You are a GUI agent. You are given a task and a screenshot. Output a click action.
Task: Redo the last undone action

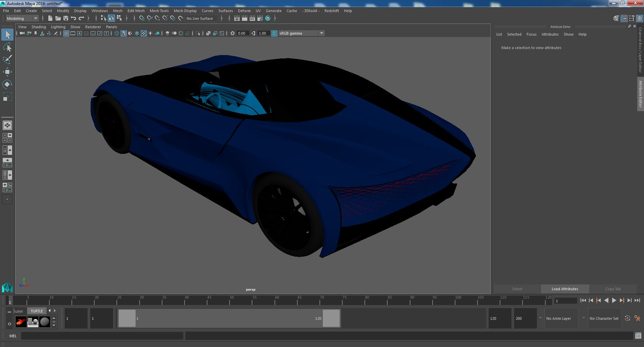pos(81,18)
